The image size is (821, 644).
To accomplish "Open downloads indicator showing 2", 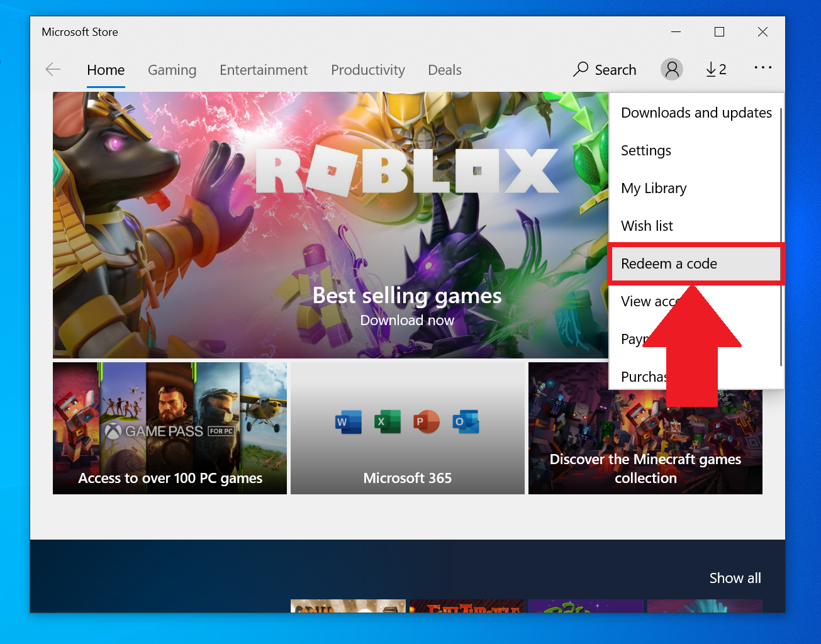I will point(716,69).
